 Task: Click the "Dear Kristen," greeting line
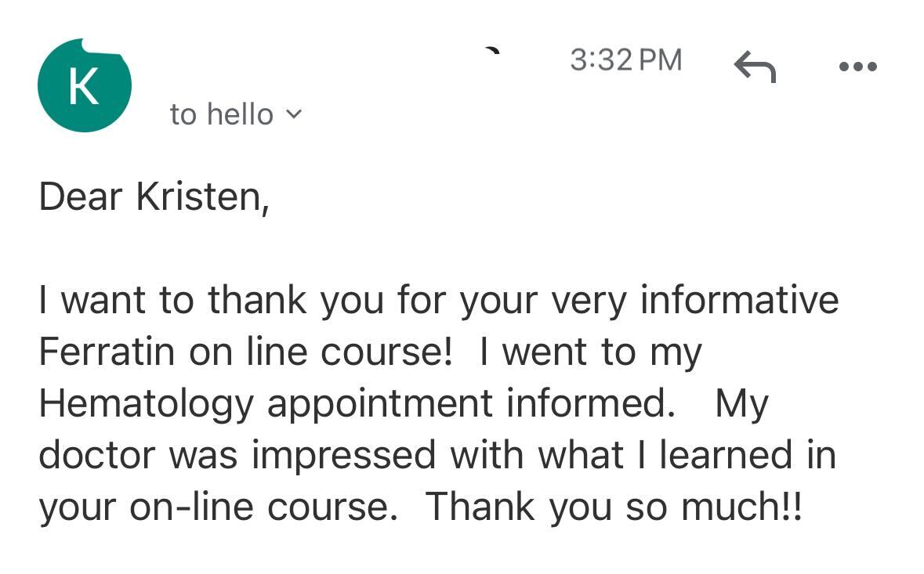point(154,197)
